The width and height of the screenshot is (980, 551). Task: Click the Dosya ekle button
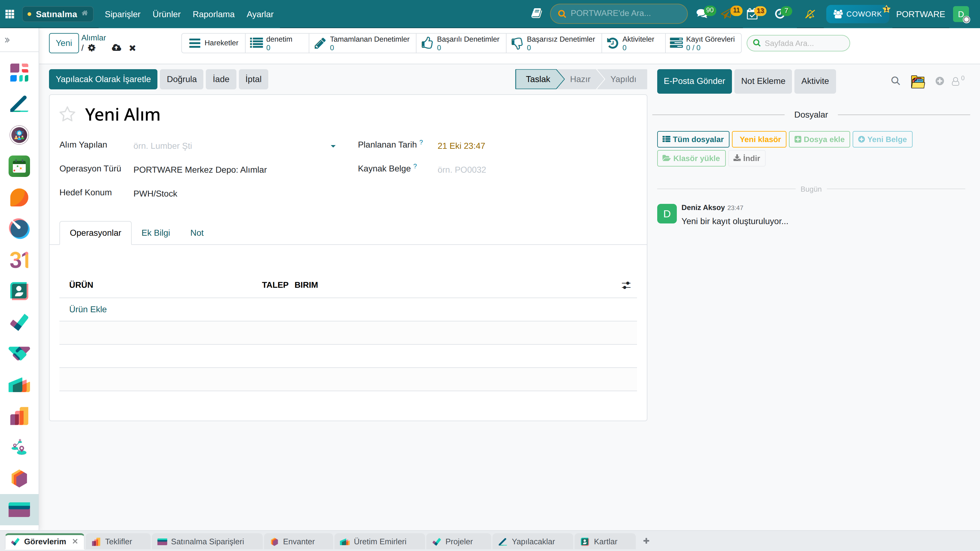(820, 139)
